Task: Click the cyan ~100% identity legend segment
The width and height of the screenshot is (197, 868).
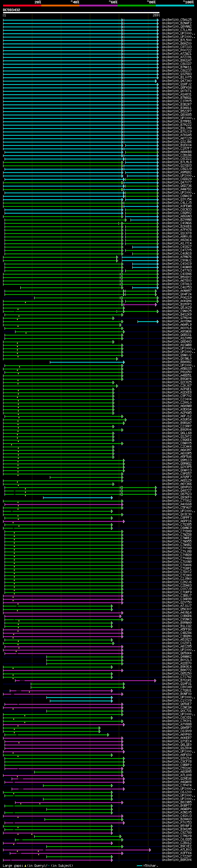Action: click(x=175, y=6)
